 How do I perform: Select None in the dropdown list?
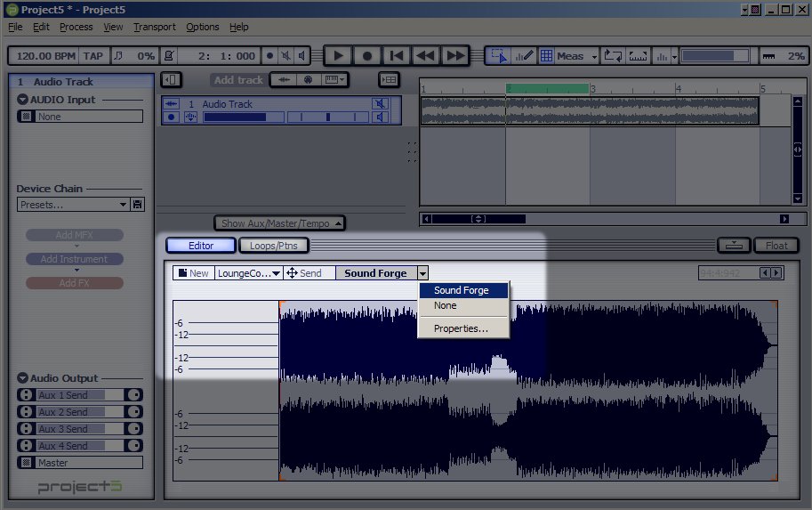463,306
